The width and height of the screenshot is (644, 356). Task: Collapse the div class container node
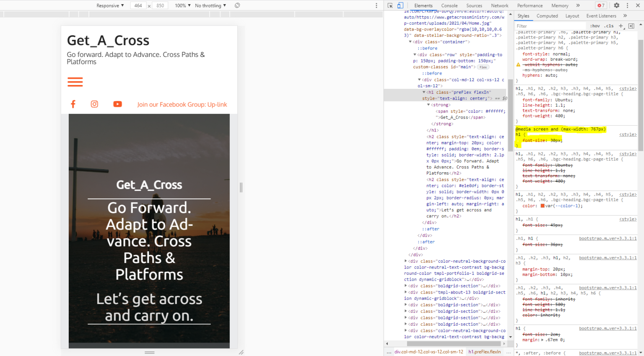(x=410, y=42)
